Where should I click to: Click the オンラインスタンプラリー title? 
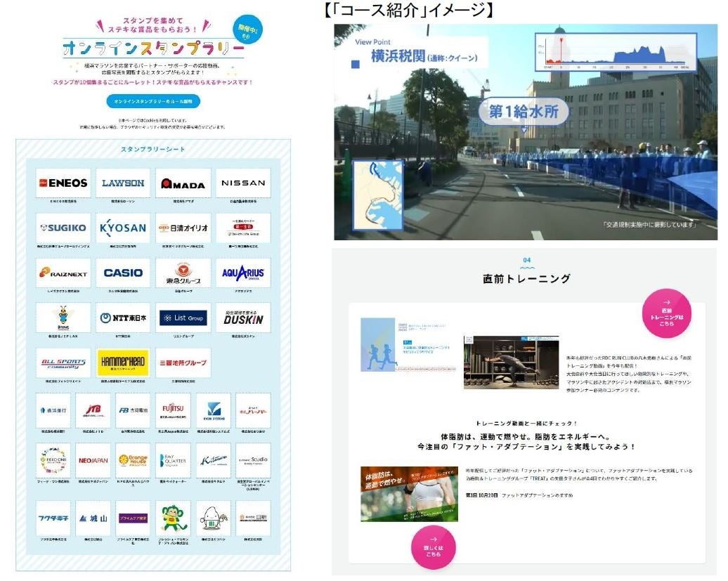click(154, 48)
